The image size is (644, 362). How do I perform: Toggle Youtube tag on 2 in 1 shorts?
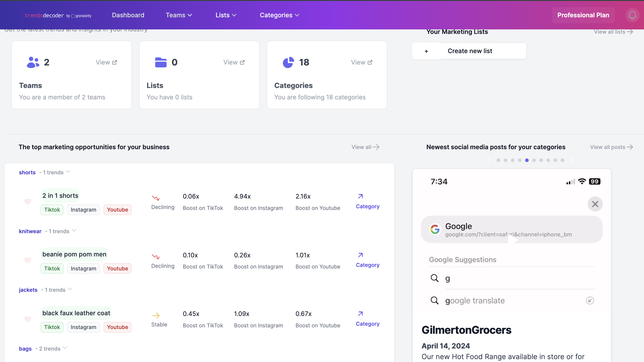(x=117, y=209)
